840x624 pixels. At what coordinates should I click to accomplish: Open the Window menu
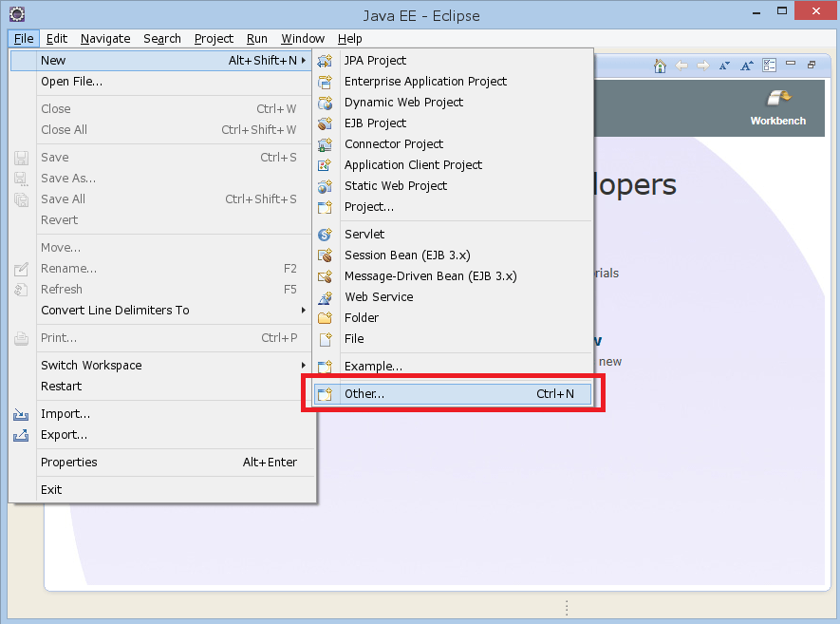coord(303,39)
